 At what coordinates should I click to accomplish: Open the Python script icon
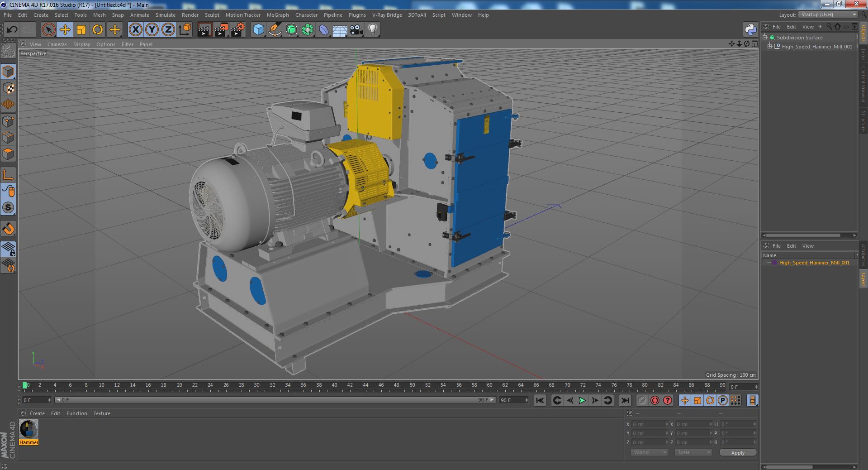[x=750, y=30]
